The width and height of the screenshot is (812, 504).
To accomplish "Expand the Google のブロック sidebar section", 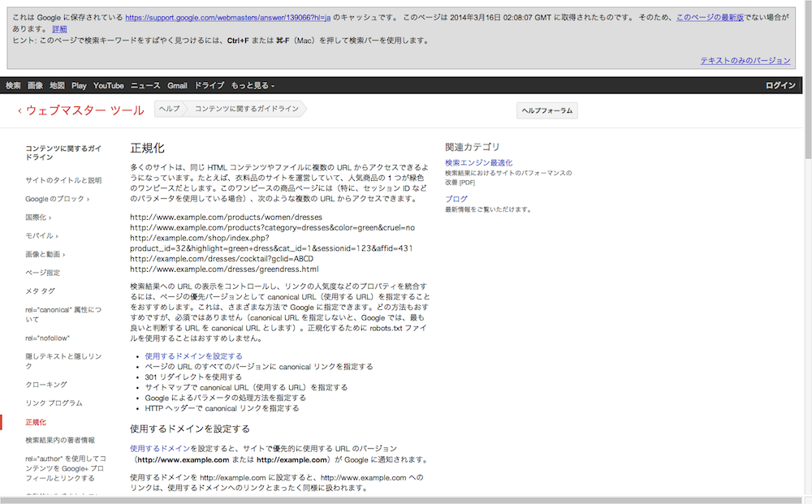I will pos(57,199).
